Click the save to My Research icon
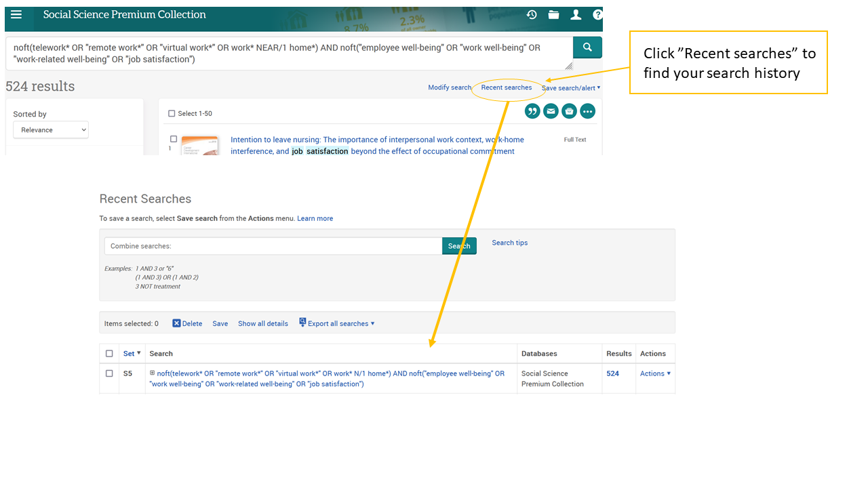The height and width of the screenshot is (488, 868). tap(569, 111)
